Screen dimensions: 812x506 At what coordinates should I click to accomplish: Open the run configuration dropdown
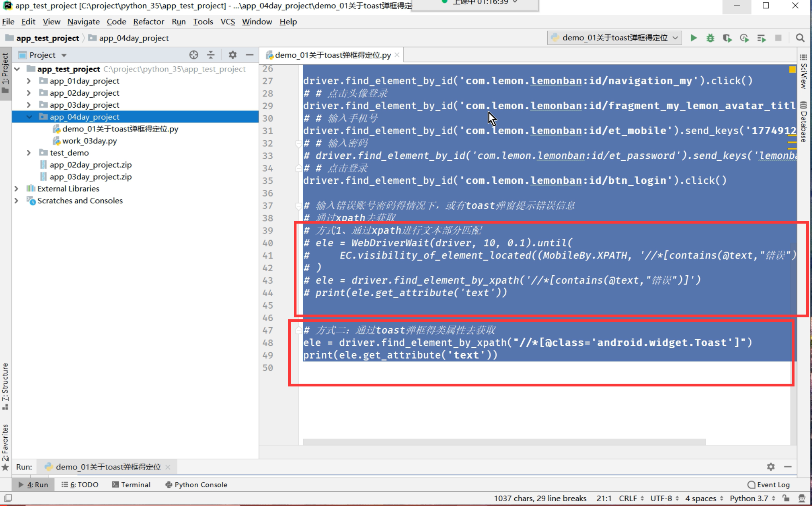614,38
